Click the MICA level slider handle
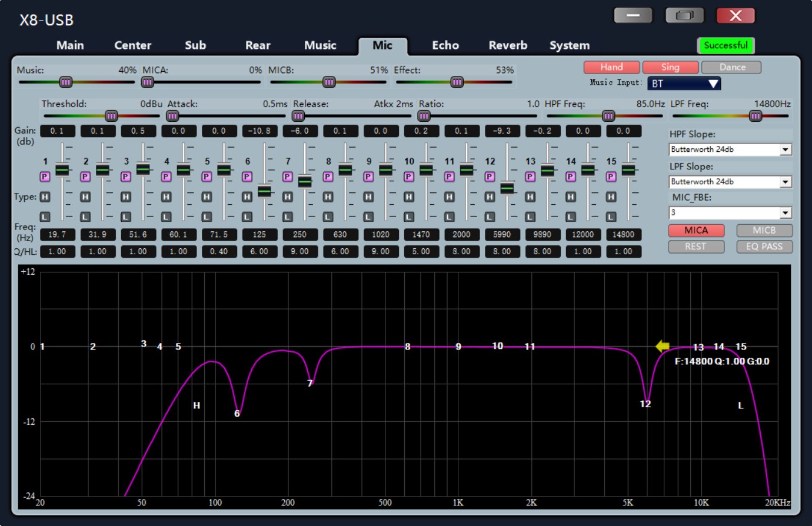The image size is (812, 526). (x=148, y=82)
